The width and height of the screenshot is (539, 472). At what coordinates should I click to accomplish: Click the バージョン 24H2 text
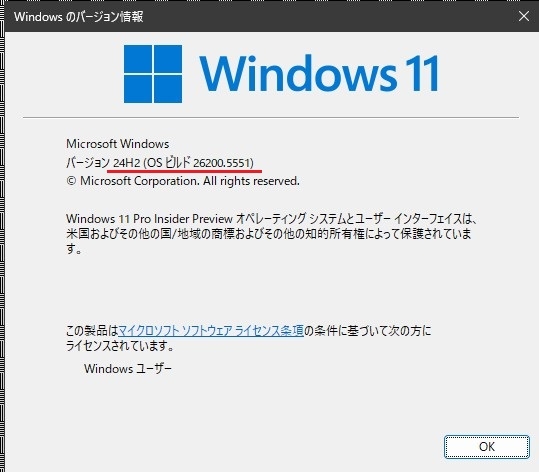pyautogui.click(x=103, y=162)
